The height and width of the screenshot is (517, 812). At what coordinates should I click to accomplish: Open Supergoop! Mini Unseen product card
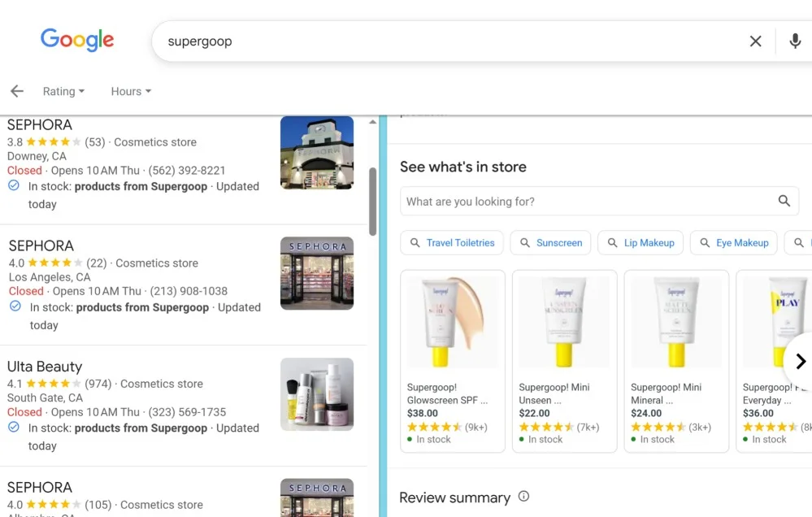tap(564, 361)
